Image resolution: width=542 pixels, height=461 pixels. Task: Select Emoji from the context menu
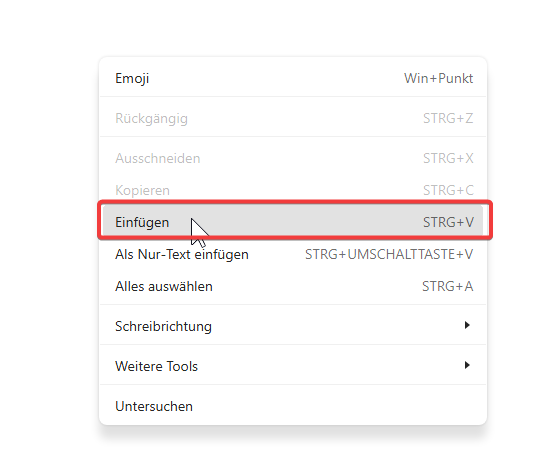[293, 78]
